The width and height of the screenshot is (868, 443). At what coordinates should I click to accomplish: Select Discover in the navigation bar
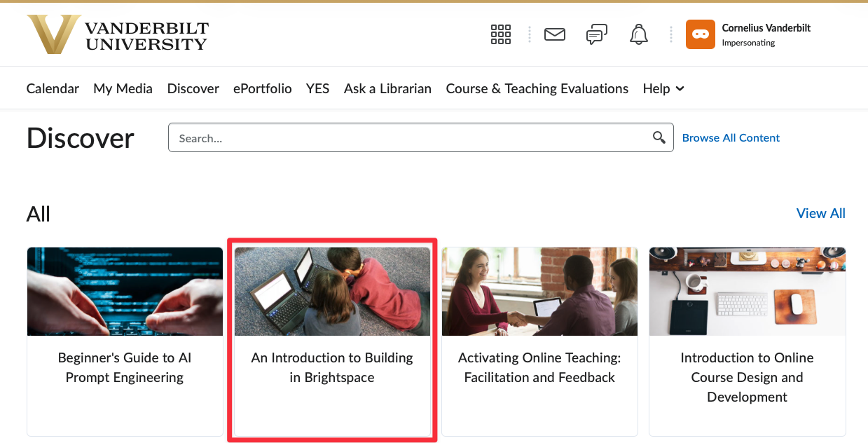[x=193, y=89]
